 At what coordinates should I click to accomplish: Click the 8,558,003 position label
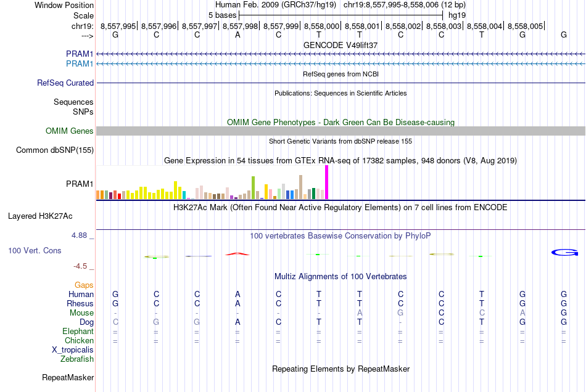[444, 26]
